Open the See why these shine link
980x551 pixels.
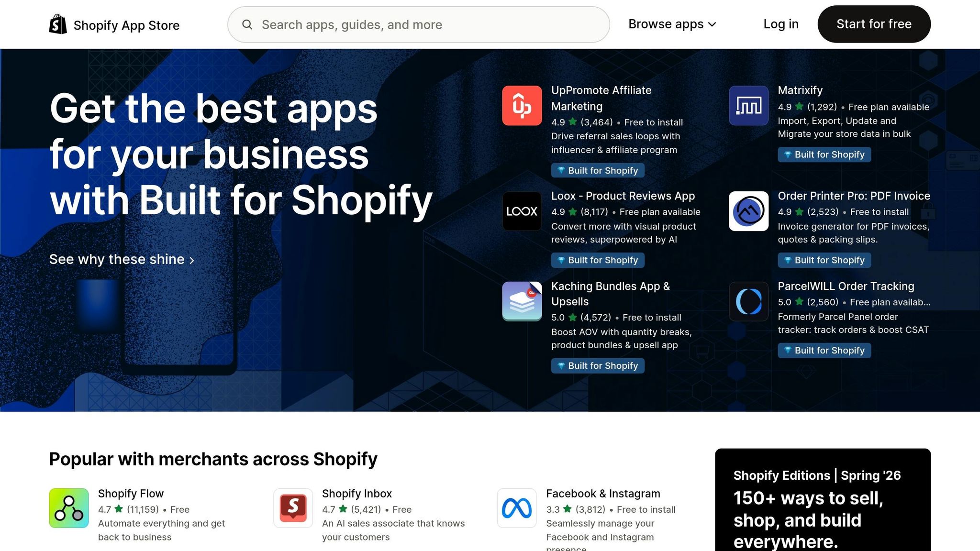click(x=122, y=259)
